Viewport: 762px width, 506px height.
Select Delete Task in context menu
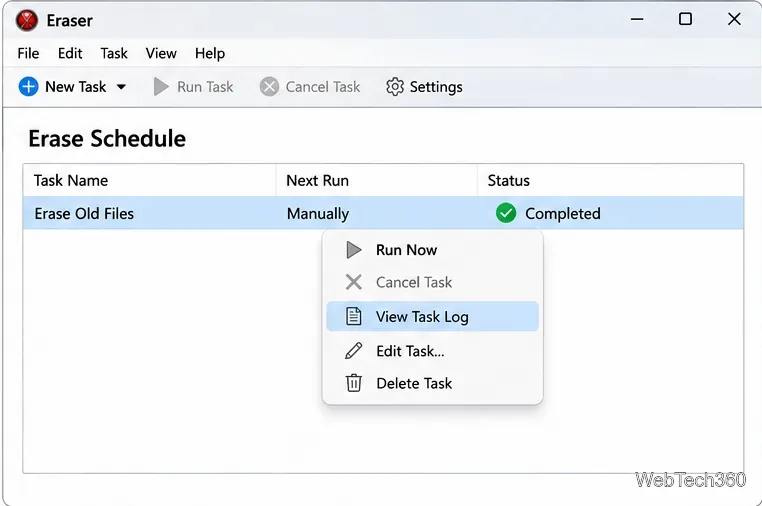point(432,384)
